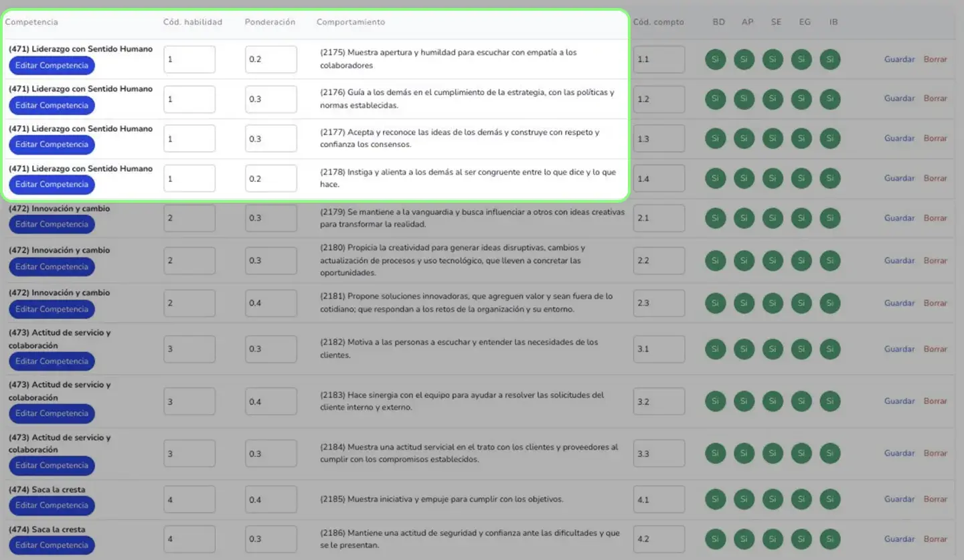Open Editar Competencia in the 2182 row

click(x=52, y=361)
